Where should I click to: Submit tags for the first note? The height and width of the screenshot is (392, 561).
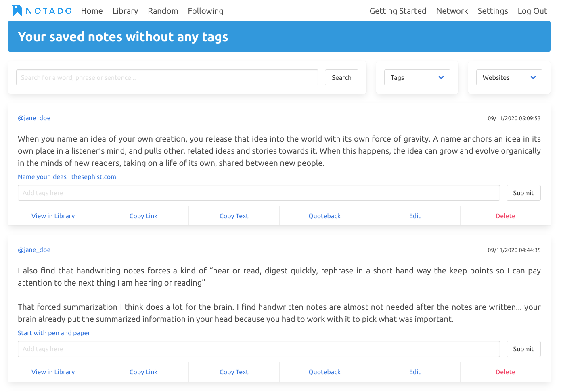pyautogui.click(x=523, y=193)
